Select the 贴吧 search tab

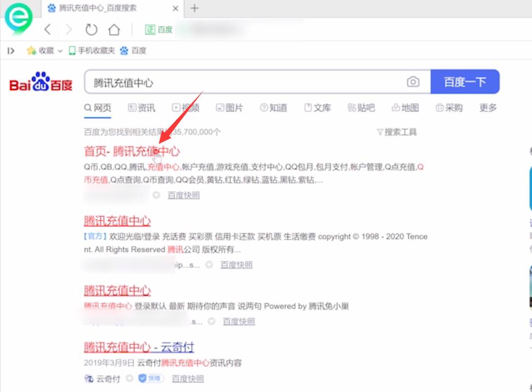click(x=361, y=108)
